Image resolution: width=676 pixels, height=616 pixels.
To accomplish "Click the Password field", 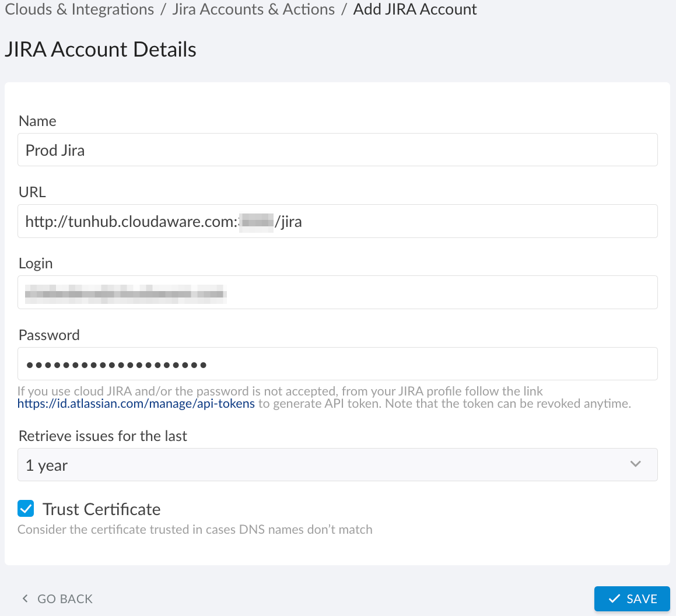I will click(x=337, y=364).
